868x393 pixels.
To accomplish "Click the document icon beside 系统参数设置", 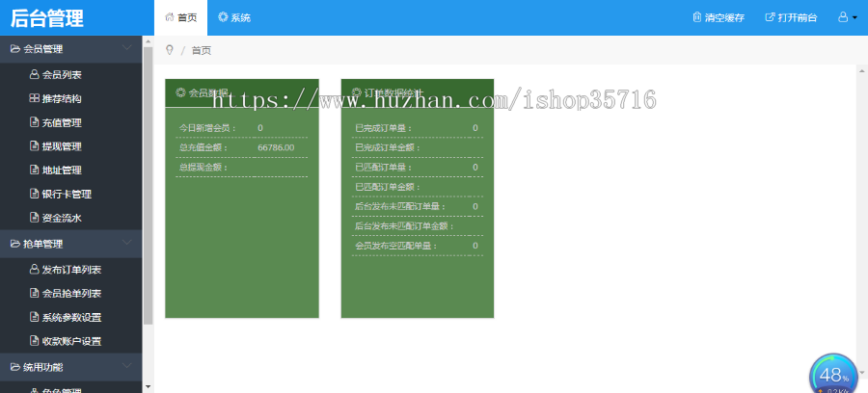I will click(x=35, y=317).
